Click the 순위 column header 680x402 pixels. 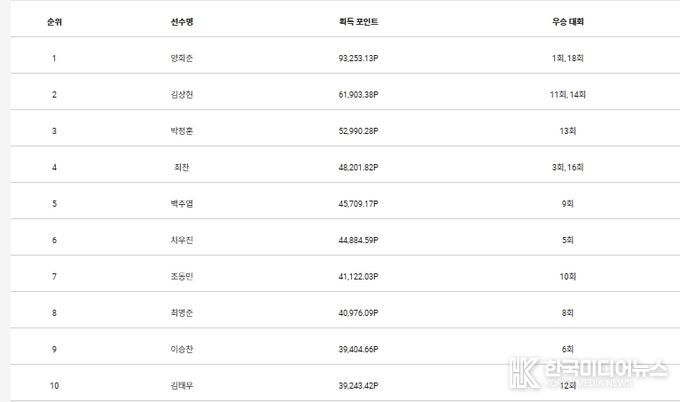pyautogui.click(x=53, y=21)
